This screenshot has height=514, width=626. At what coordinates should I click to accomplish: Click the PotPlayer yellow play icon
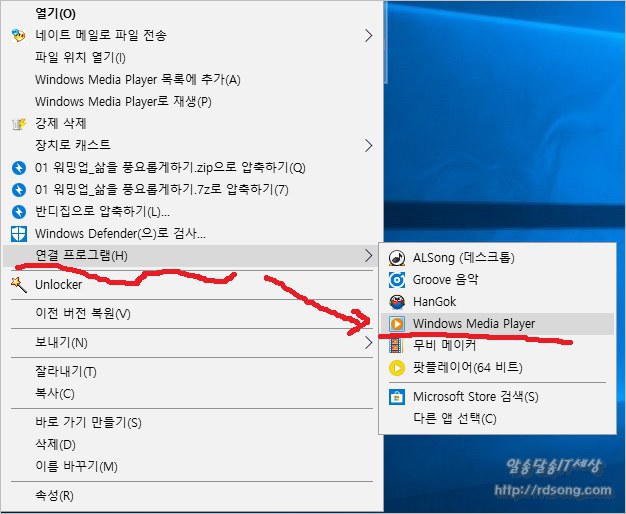point(397,368)
